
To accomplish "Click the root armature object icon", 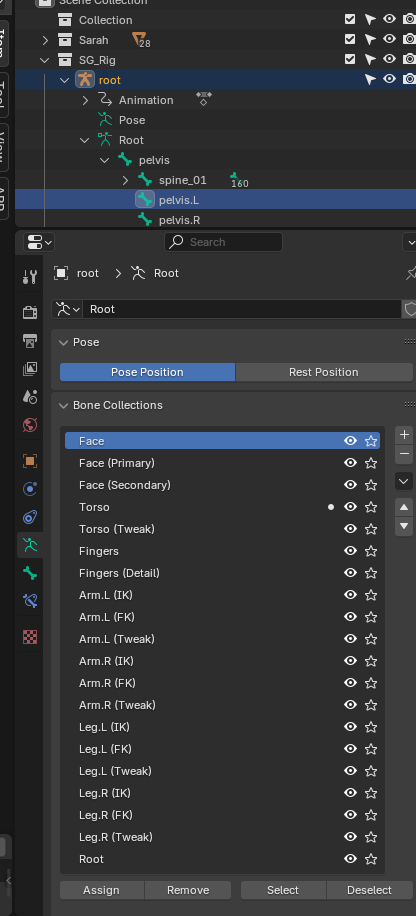I will click(x=85, y=79).
